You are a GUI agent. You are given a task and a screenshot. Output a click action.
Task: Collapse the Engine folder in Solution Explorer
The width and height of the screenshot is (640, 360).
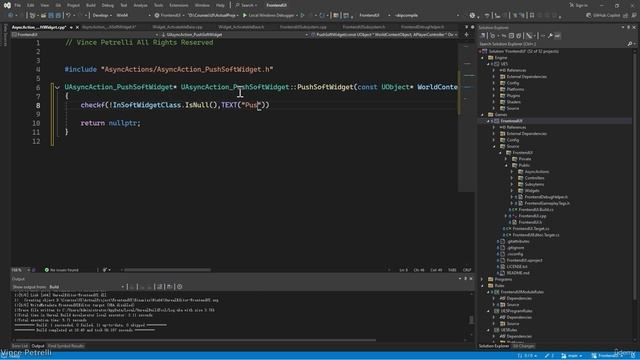tap(483, 58)
